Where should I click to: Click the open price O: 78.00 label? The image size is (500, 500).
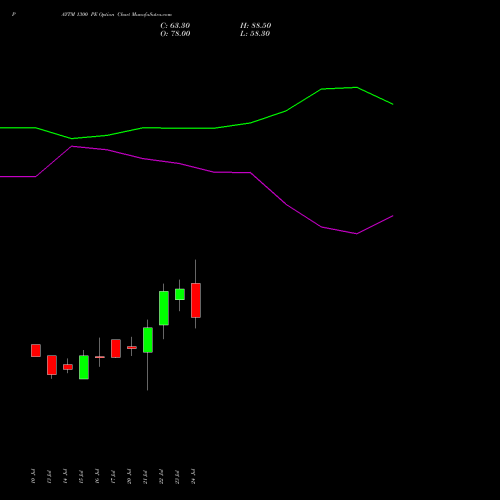[175, 34]
